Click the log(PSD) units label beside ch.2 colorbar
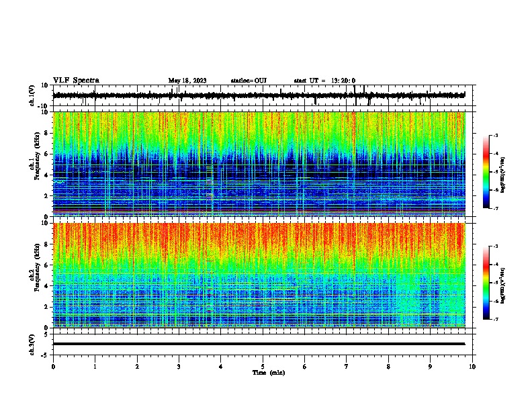Screen dimensions: 532x411 coord(503,285)
